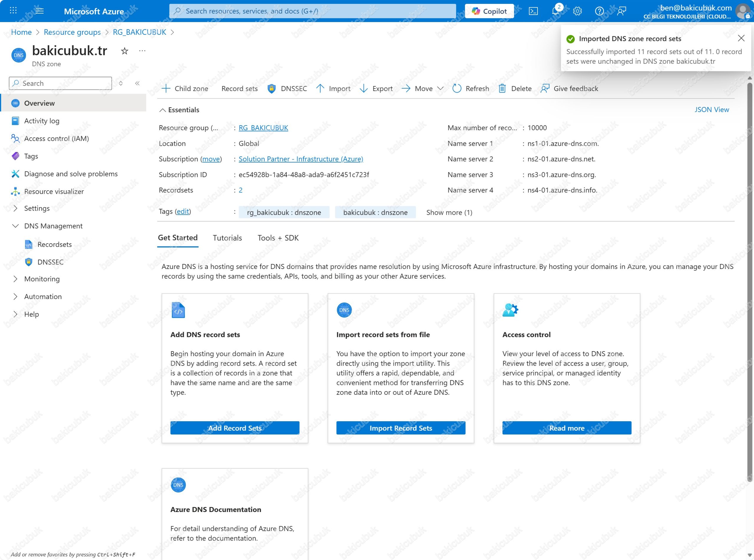Open the notifications bell
Screen dimensions: 754x560
tap(555, 11)
